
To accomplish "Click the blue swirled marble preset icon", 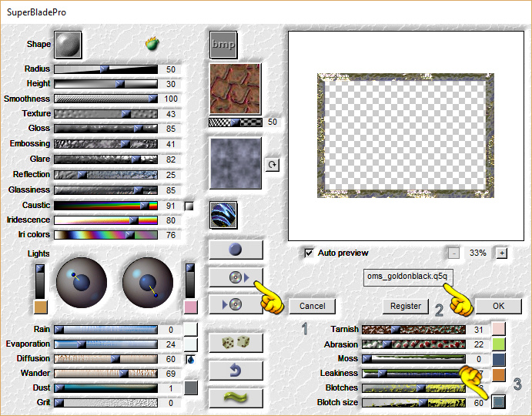I will [223, 215].
